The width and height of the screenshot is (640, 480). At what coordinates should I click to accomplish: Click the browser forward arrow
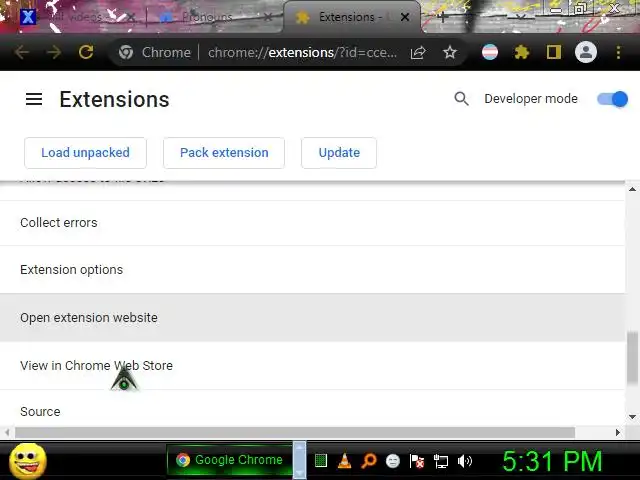[53, 52]
